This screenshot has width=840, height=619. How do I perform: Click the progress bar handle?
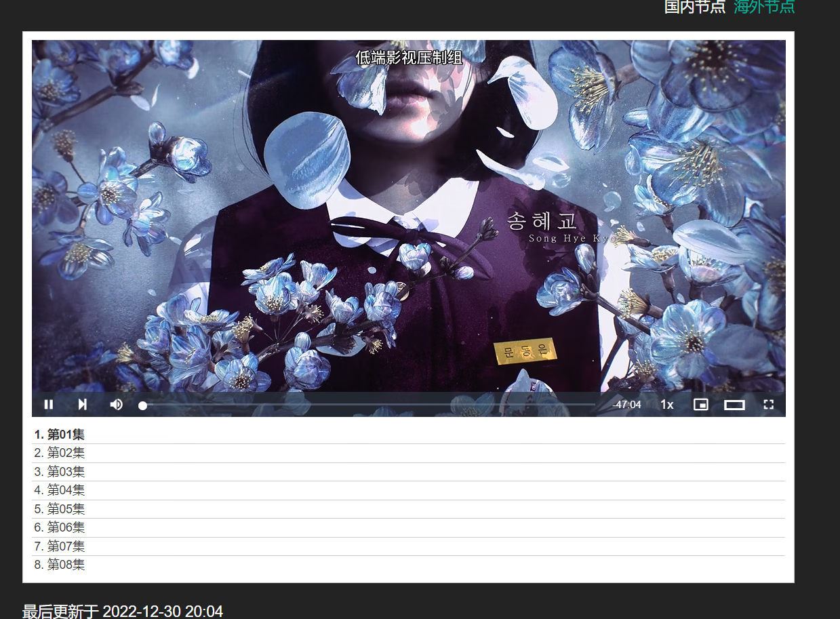tap(143, 405)
